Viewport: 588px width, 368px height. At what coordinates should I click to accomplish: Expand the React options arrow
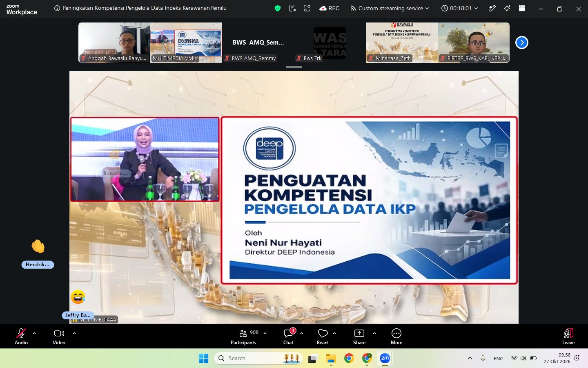coord(334,333)
